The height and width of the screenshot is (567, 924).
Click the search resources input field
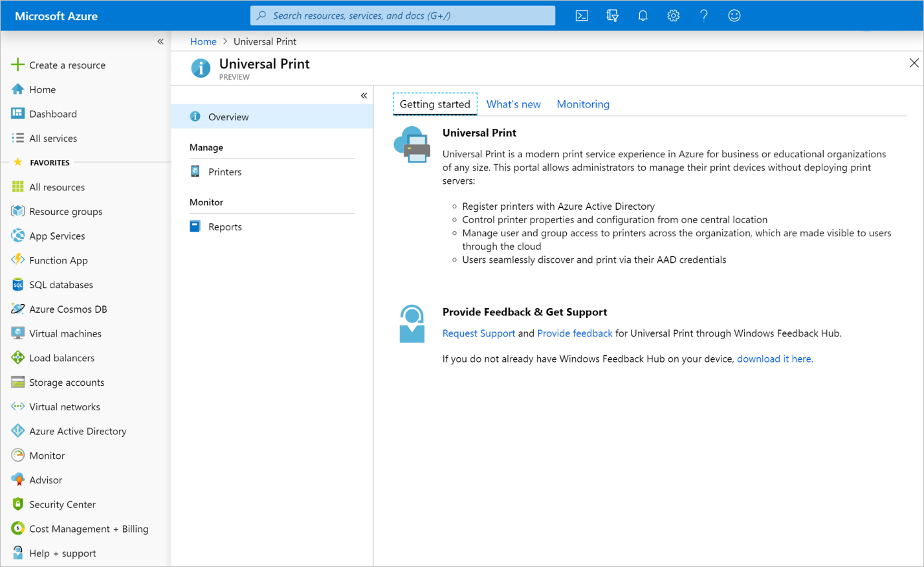pos(402,16)
